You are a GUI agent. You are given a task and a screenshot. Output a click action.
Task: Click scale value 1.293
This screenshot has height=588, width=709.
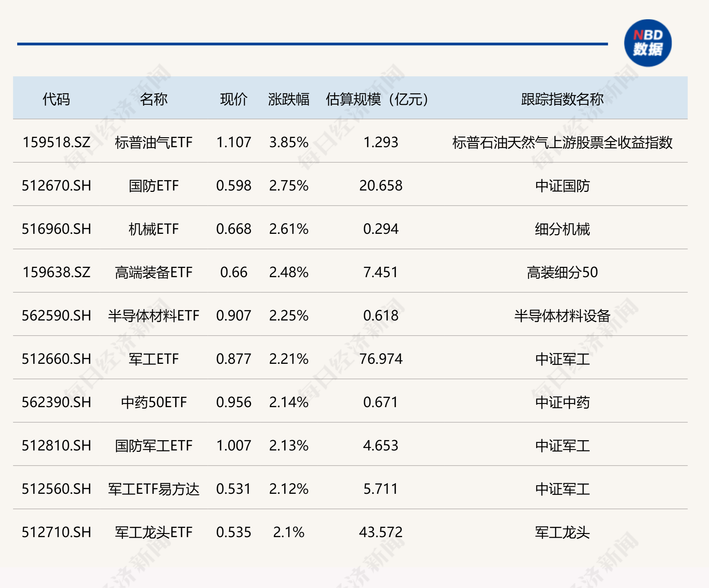coord(381,142)
